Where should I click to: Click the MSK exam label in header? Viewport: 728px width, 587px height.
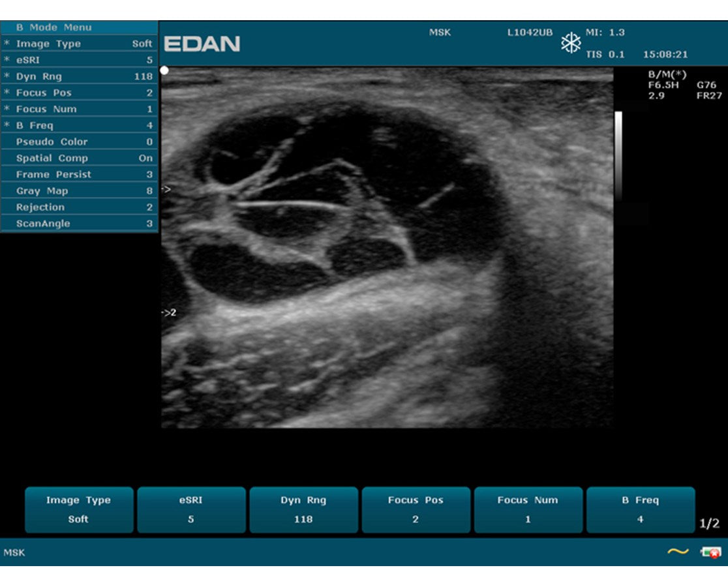click(x=440, y=33)
